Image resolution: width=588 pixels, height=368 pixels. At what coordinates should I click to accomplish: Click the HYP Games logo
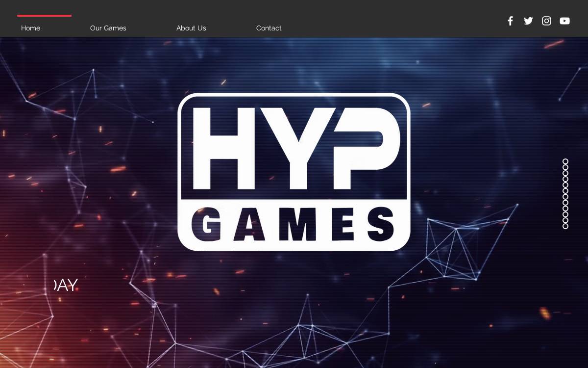[294, 172]
